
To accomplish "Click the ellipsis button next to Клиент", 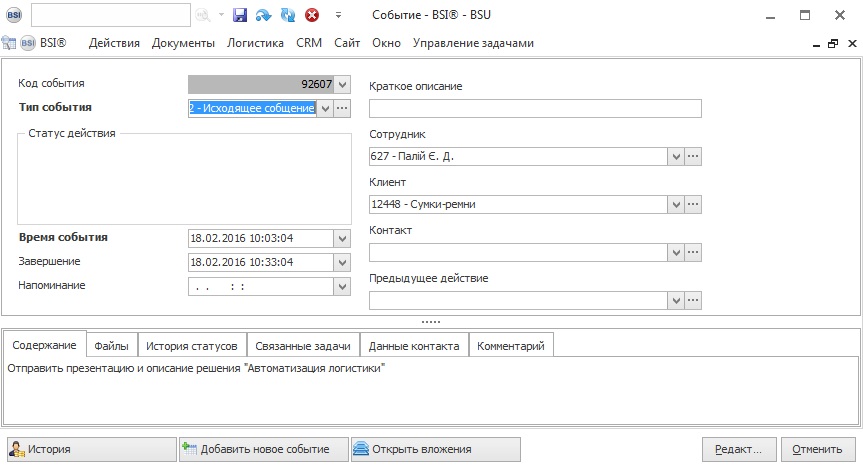I will [693, 204].
